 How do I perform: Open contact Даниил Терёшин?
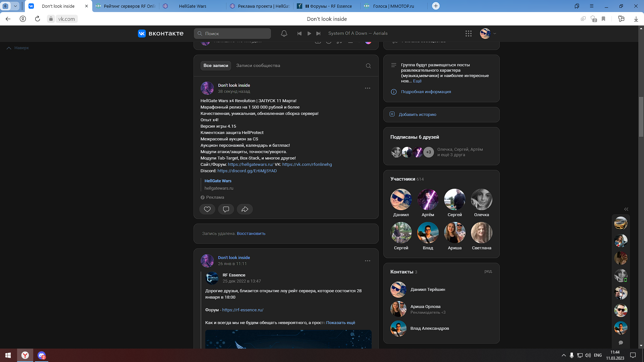(428, 290)
